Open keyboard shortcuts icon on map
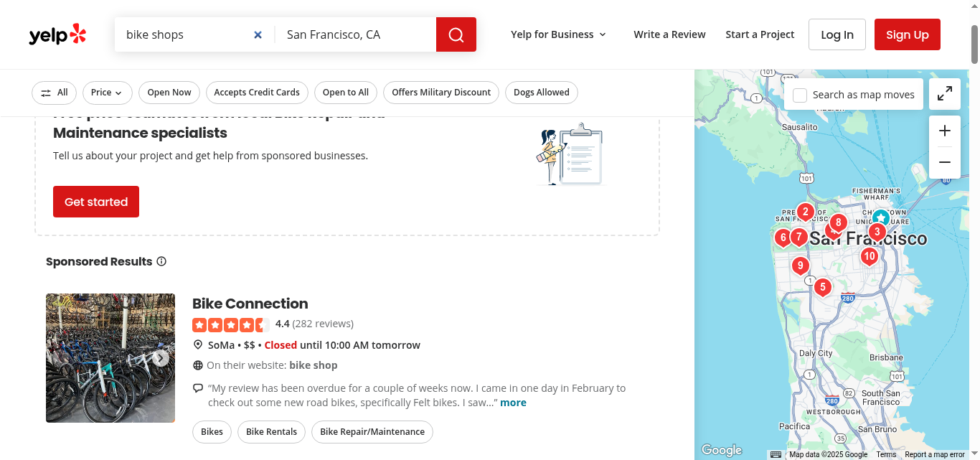980x460 pixels. point(776,454)
